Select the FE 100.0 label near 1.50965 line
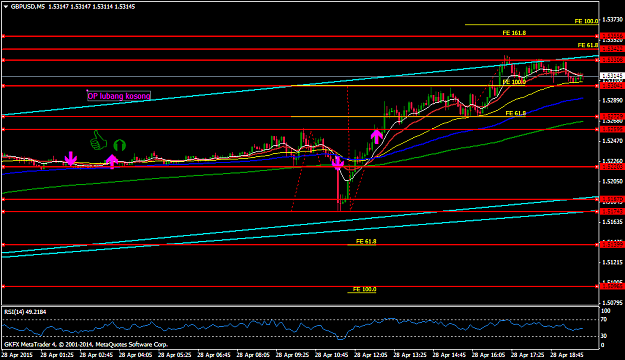The height and width of the screenshot is (360, 625). (x=364, y=289)
